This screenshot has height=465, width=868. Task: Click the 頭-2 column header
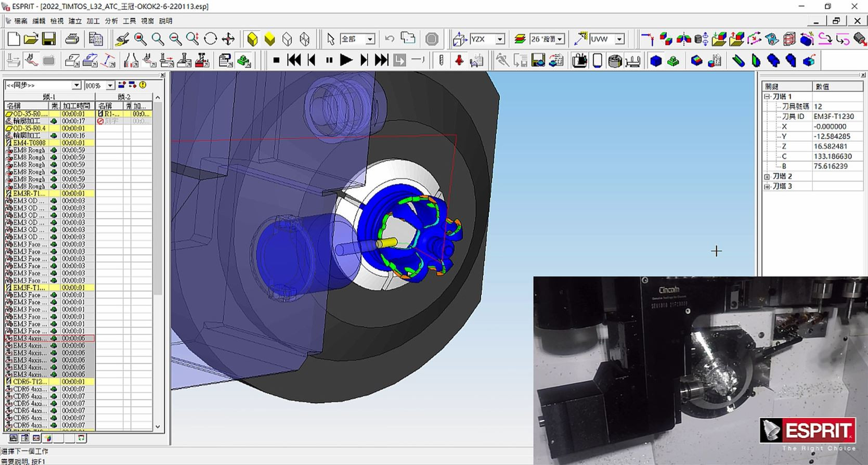coord(124,97)
